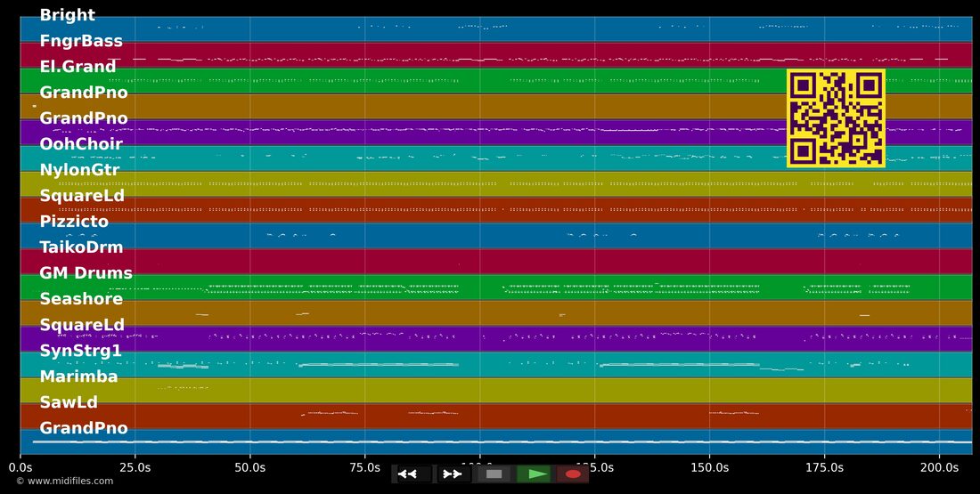Image resolution: width=980 pixels, height=494 pixels.
Task: Select the El.Grand track label
Action: point(78,67)
